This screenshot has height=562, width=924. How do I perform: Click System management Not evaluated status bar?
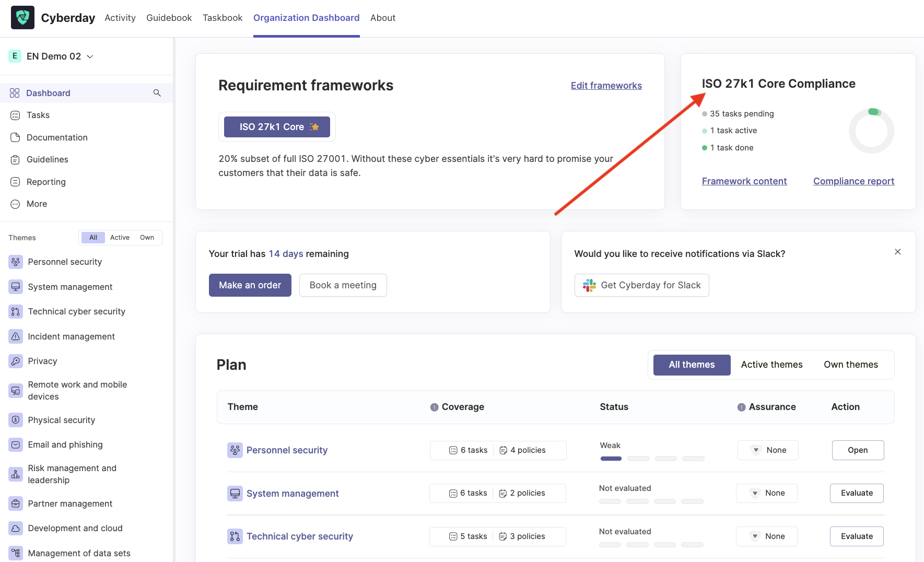651,501
